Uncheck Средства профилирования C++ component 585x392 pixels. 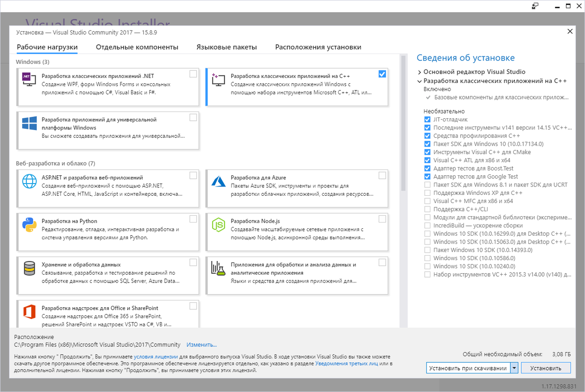[428, 136]
